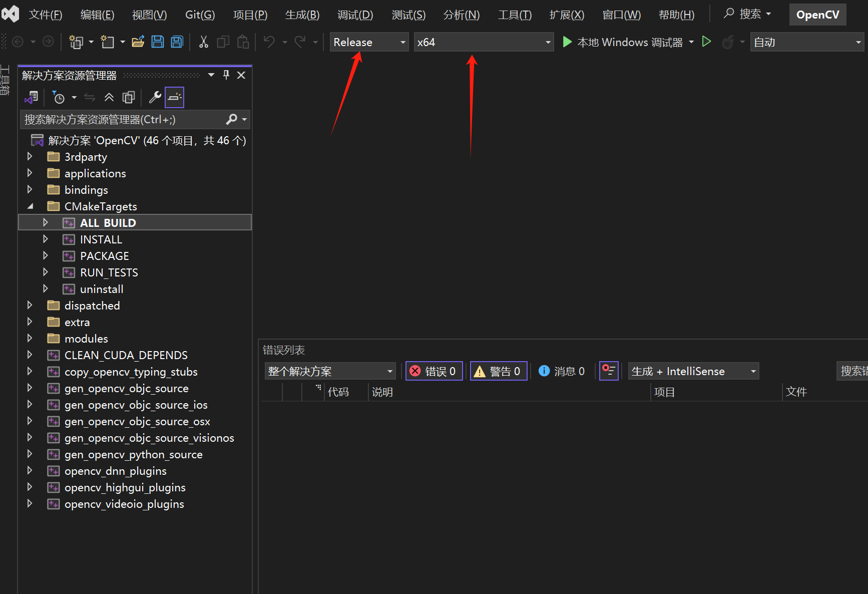
Task: Click the 搜索 button in title bar
Action: [747, 14]
